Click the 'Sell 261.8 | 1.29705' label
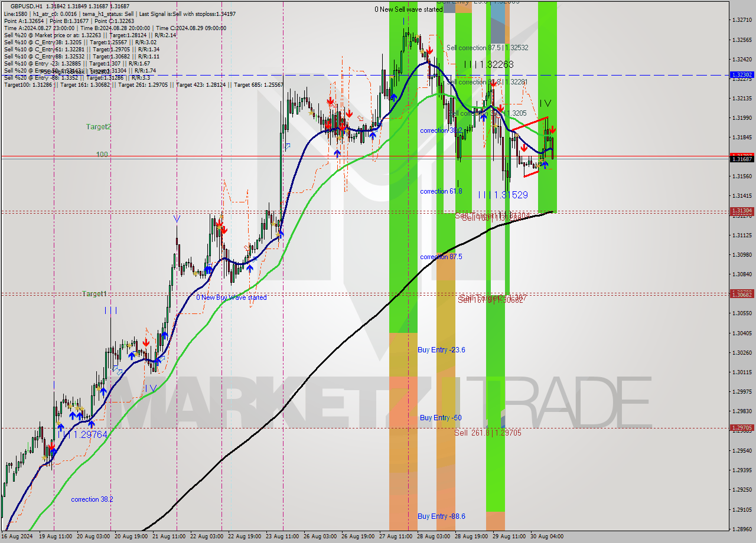756x543 pixels. point(488,433)
